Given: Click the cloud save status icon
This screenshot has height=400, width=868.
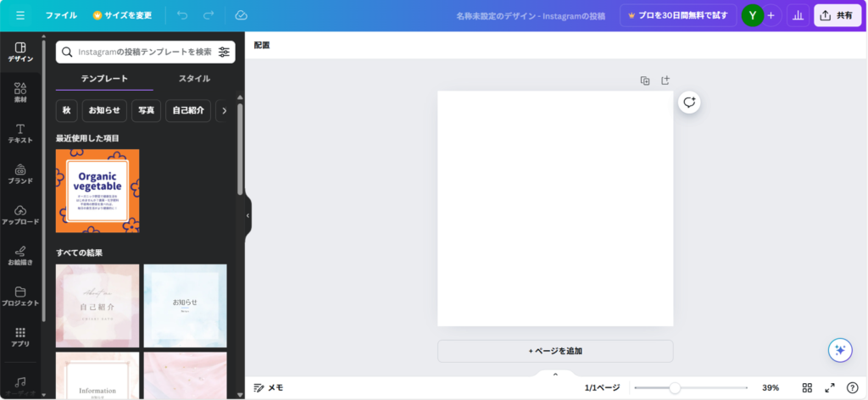Looking at the screenshot, I should (241, 15).
